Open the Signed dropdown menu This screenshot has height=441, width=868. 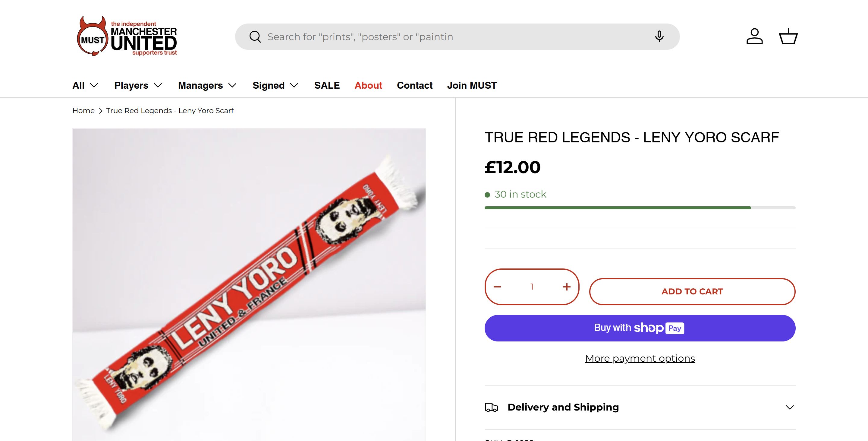(x=275, y=85)
